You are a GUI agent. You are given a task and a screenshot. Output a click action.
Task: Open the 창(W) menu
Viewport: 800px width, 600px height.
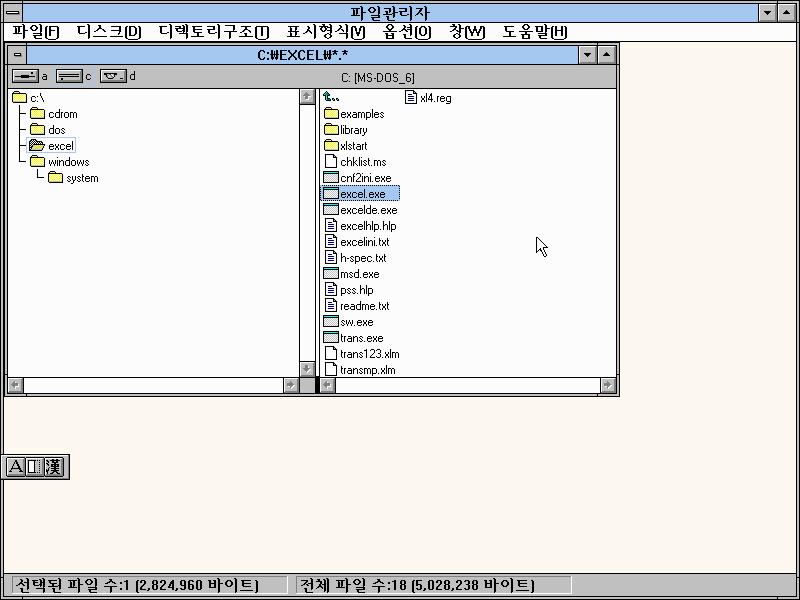[467, 32]
